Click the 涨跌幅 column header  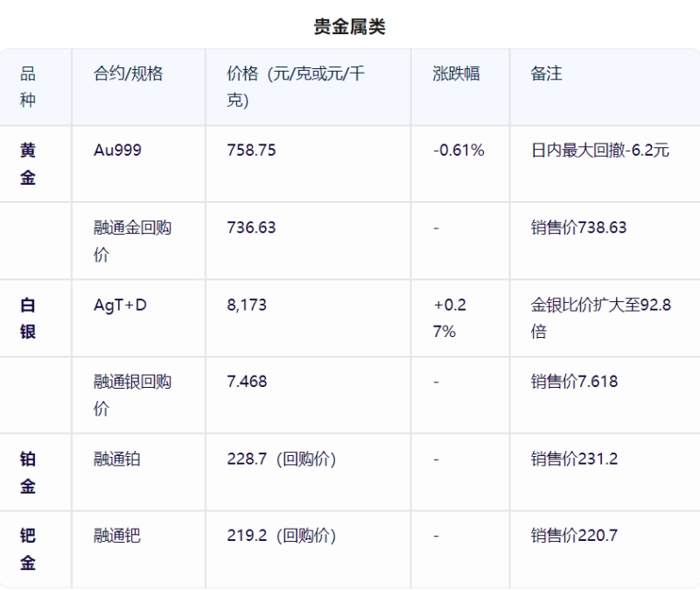point(456,74)
